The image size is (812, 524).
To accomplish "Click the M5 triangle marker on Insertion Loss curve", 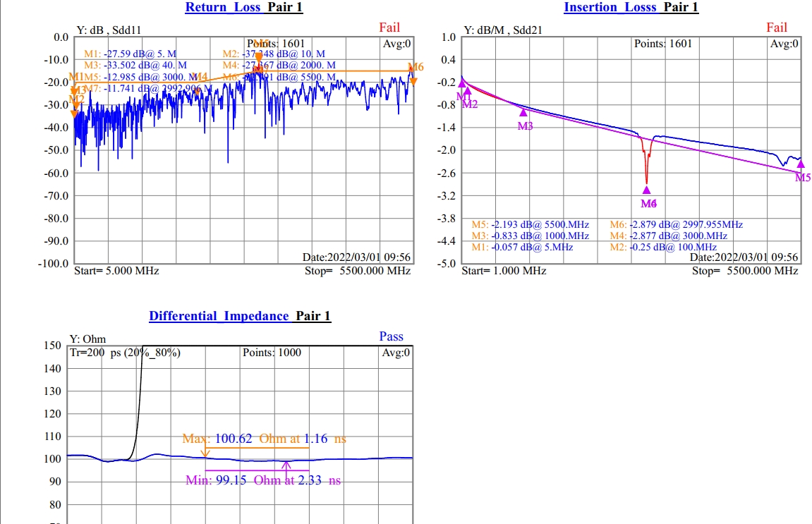I will pyautogui.click(x=800, y=164).
